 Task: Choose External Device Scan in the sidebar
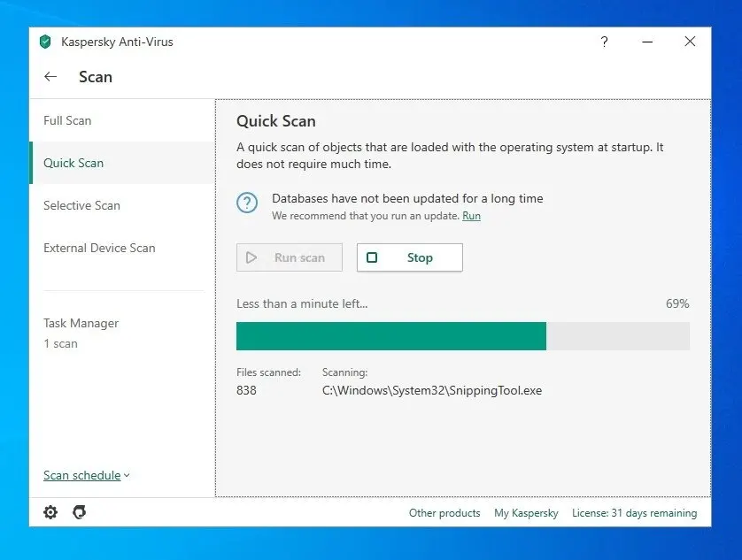click(99, 248)
